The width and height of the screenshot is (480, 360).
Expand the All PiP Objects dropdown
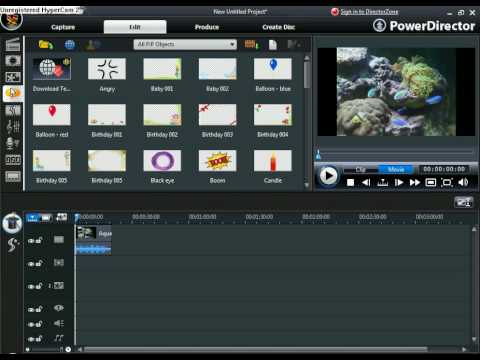tap(185, 44)
